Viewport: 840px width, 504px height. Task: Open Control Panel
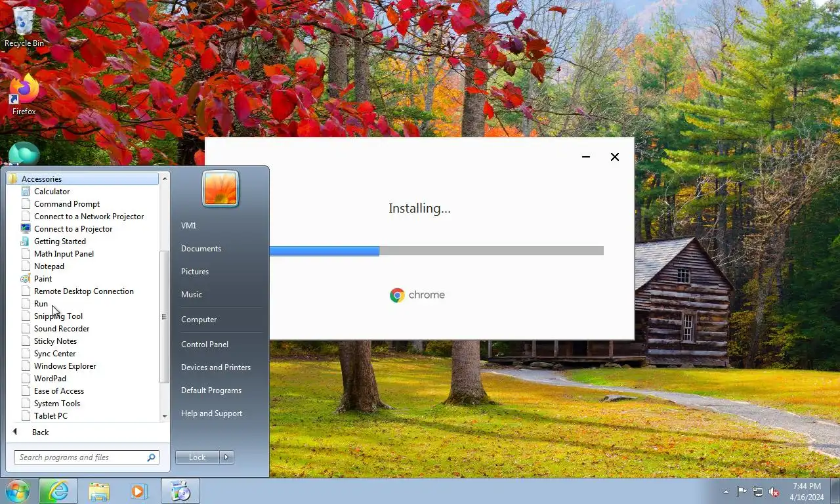click(x=205, y=345)
